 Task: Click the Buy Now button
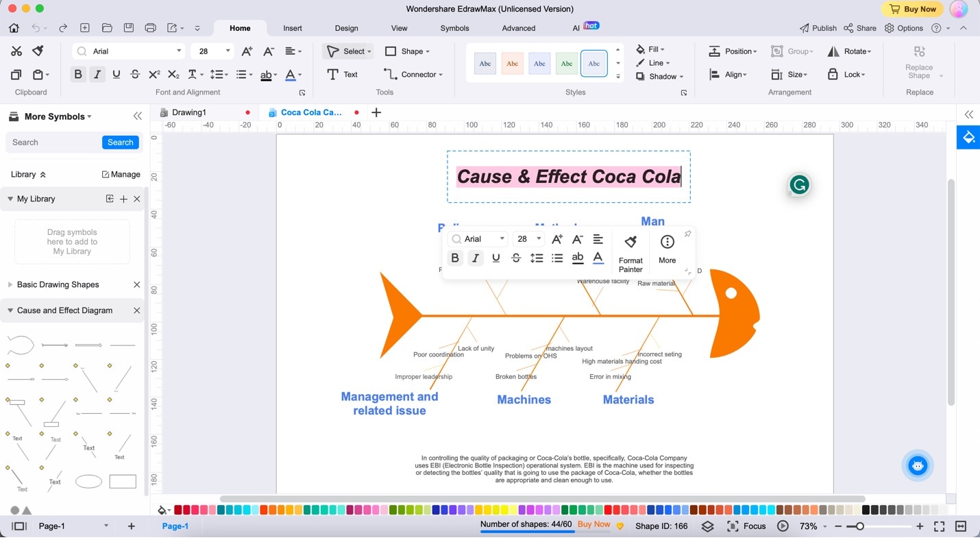pos(911,9)
